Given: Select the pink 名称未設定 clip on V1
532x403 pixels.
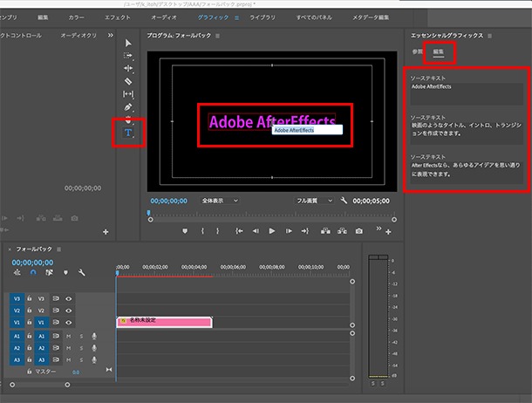Looking at the screenshot, I should coord(165,322).
